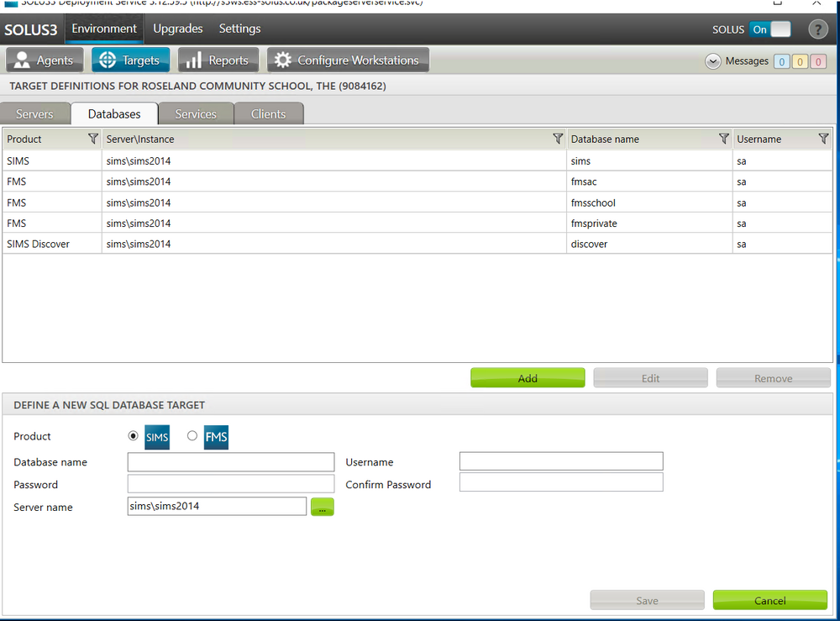This screenshot has height=621, width=840.
Task: Select the SIMS product radio button
Action: click(x=133, y=435)
